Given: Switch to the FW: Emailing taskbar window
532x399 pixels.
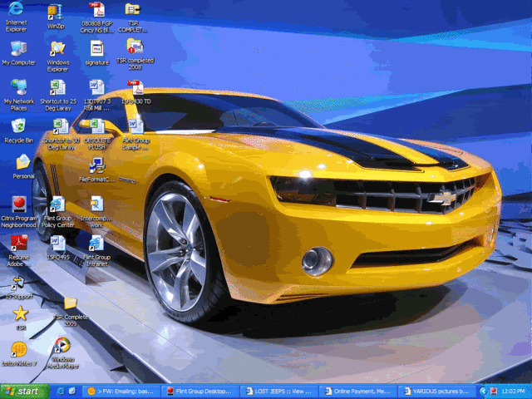Looking at the screenshot, I should click(122, 392).
